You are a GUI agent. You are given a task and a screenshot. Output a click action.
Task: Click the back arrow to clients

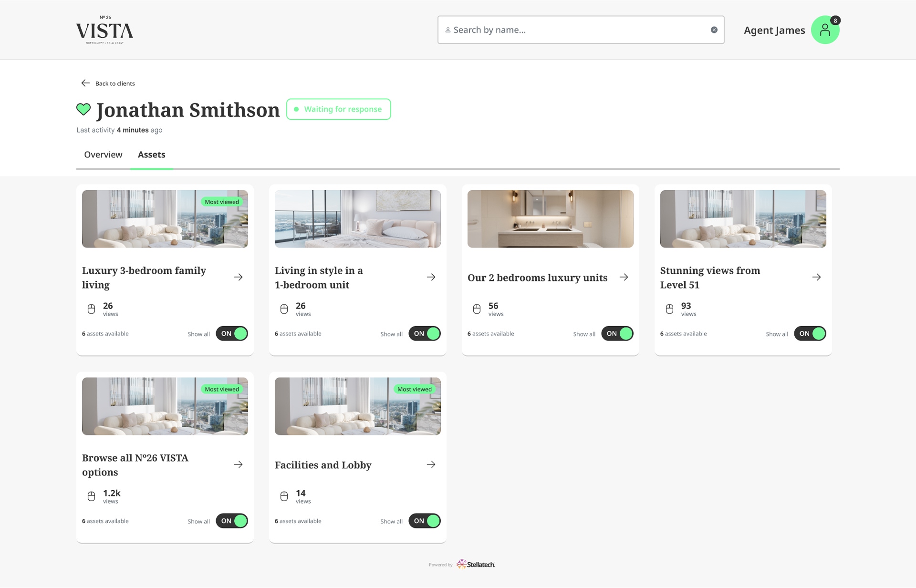pos(85,83)
